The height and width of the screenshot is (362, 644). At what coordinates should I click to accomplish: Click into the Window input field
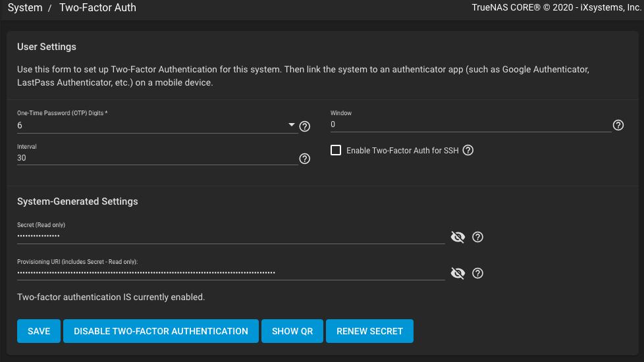coord(470,124)
